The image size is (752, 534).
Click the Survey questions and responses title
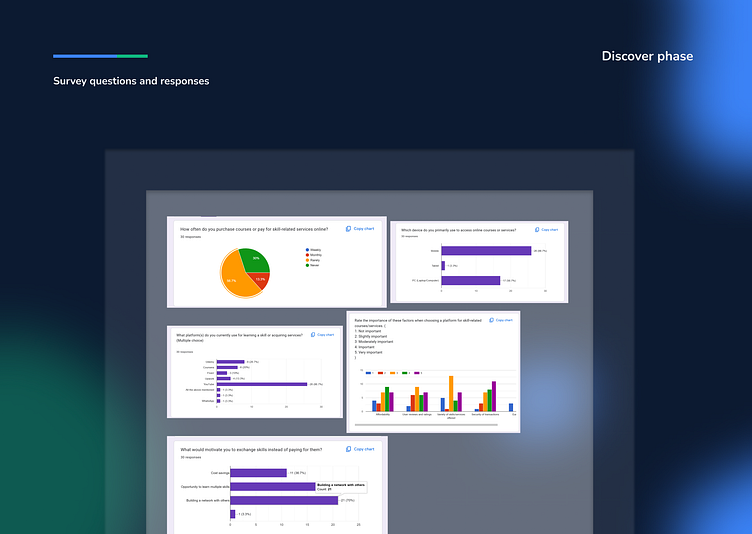pyautogui.click(x=131, y=81)
